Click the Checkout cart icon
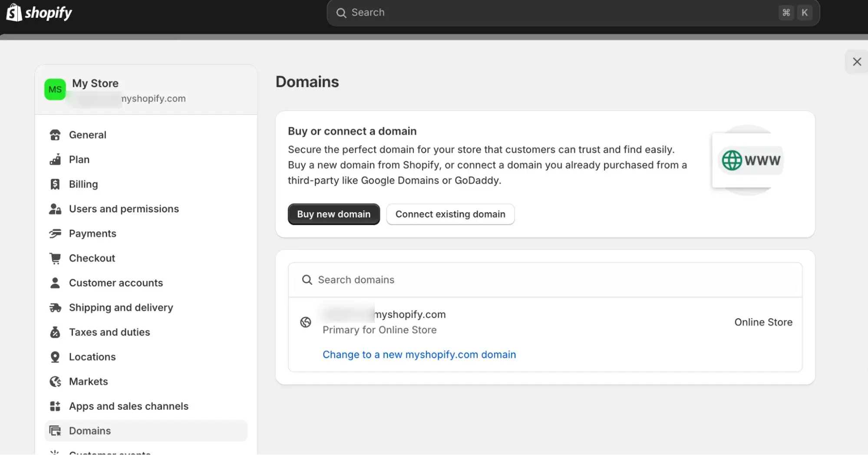The height and width of the screenshot is (455, 868). point(55,258)
